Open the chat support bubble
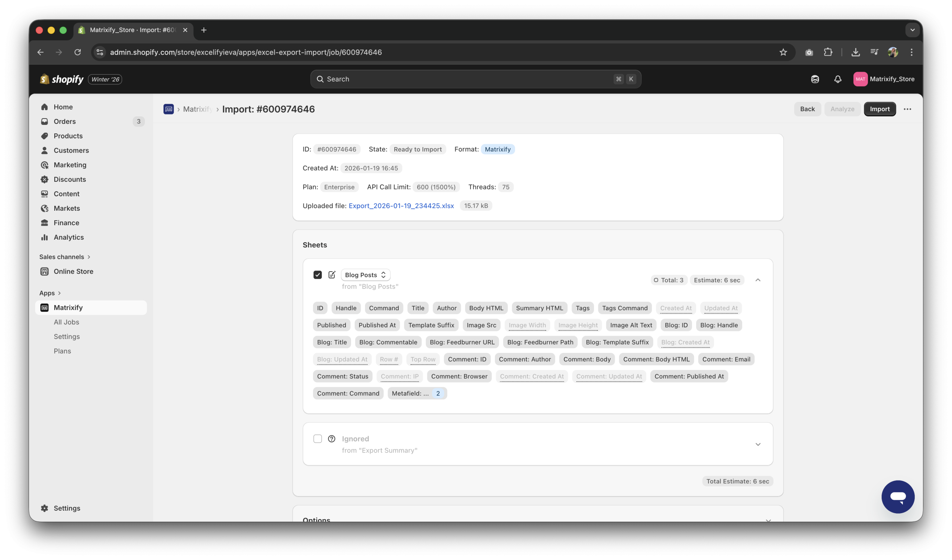 [x=898, y=496]
